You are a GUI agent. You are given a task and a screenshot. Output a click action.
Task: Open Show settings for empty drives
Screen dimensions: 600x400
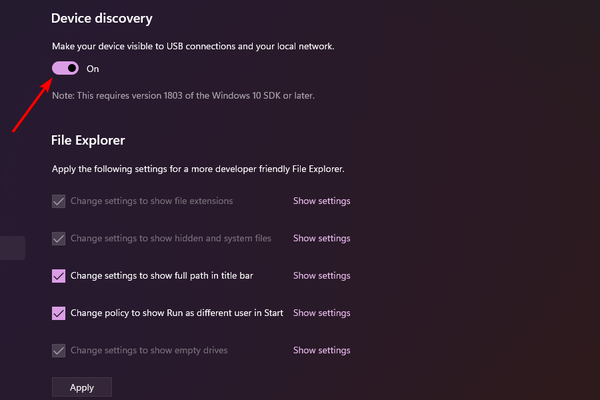[321, 350]
